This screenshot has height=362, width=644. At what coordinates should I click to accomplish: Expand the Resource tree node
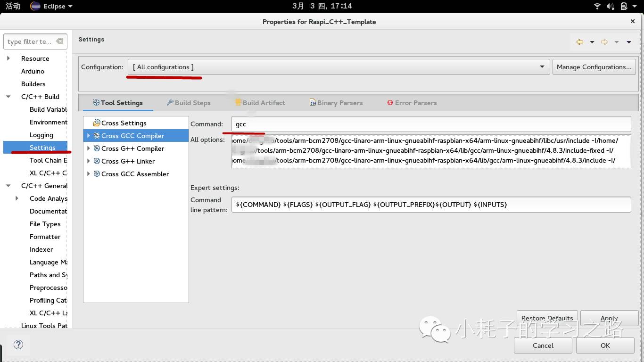point(8,58)
